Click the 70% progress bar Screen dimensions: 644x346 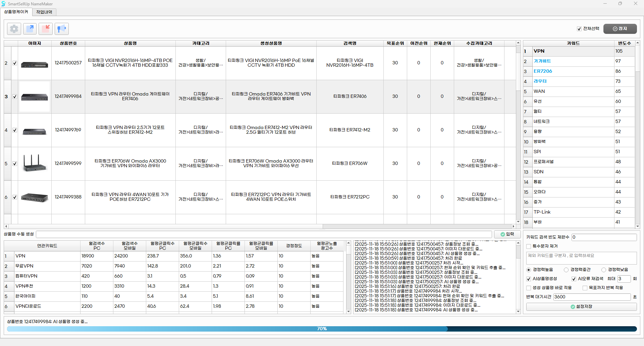pos(322,329)
